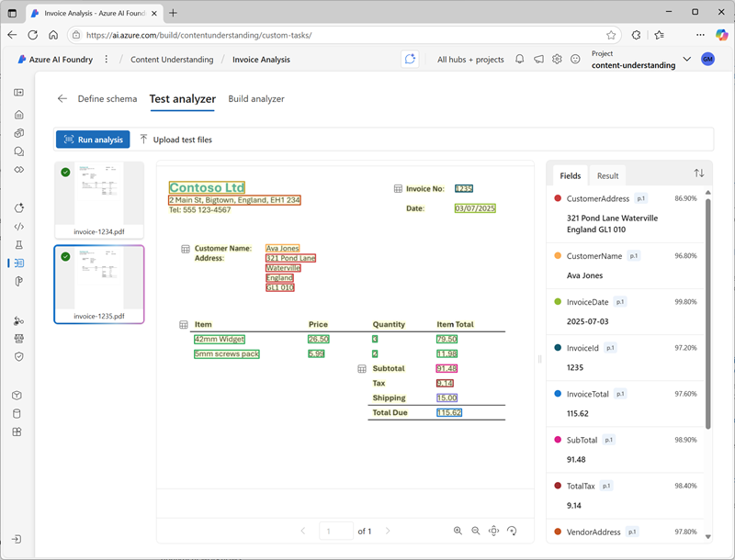Refresh the browser page
The width and height of the screenshot is (735, 560).
32,35
